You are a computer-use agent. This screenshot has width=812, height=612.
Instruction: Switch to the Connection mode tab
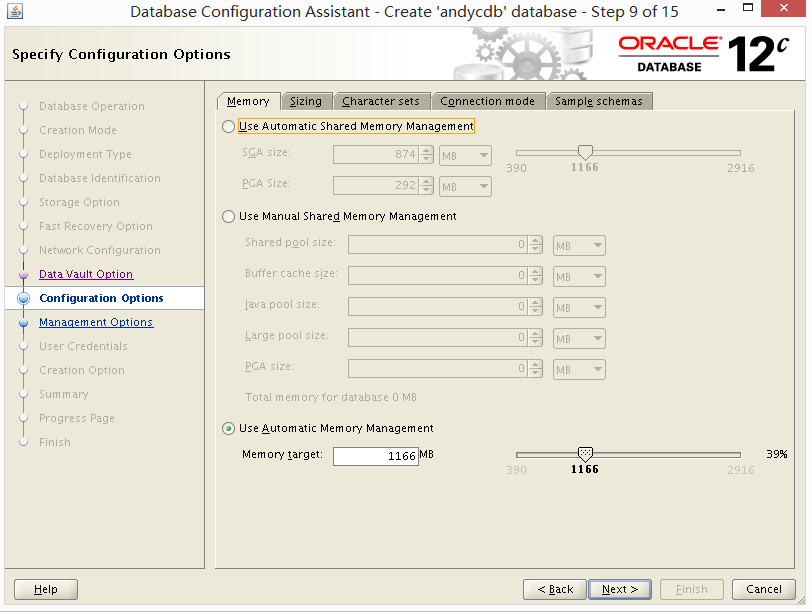click(x=488, y=101)
